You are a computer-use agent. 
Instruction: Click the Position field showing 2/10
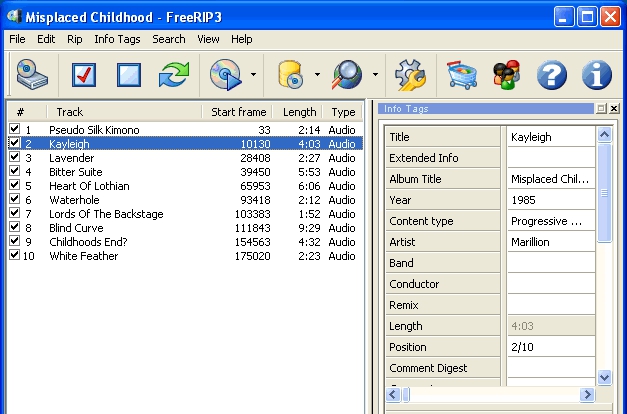[x=551, y=347]
